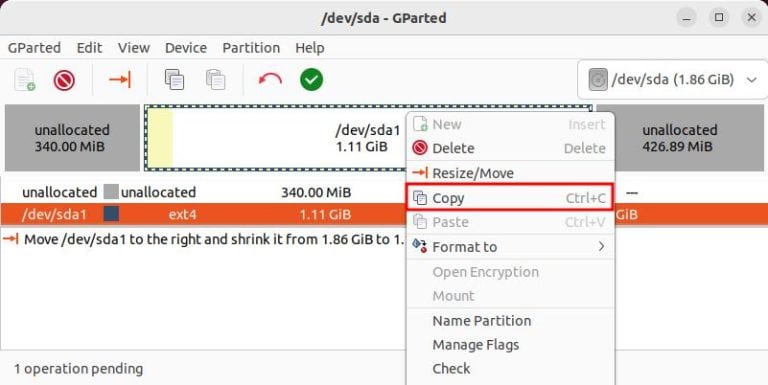Viewport: 768px width, 385px height.
Task: Open the GParted menu
Action: (x=34, y=48)
